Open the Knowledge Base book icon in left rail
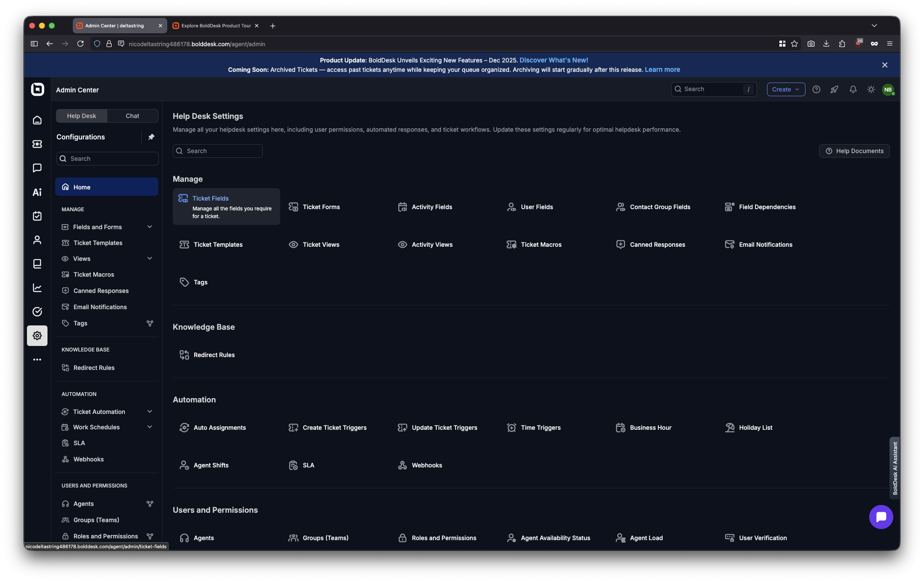Screen dimensions: 924x582 pyautogui.click(x=37, y=264)
